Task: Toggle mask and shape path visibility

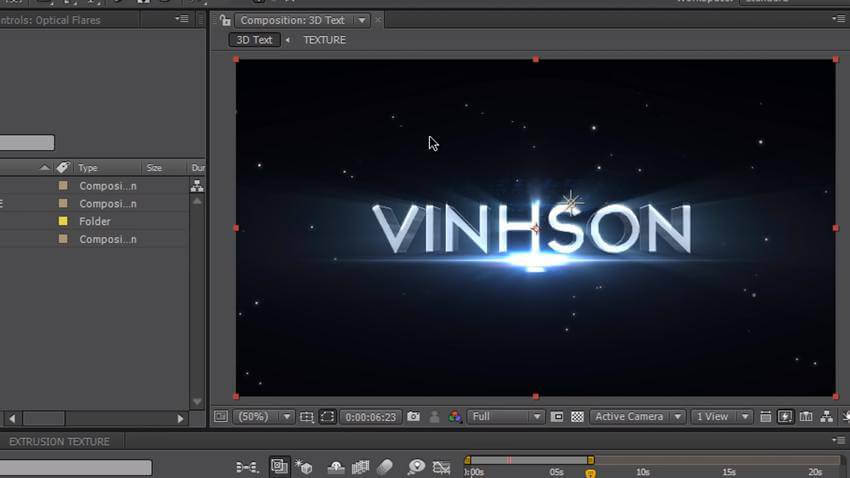Action: 327,417
